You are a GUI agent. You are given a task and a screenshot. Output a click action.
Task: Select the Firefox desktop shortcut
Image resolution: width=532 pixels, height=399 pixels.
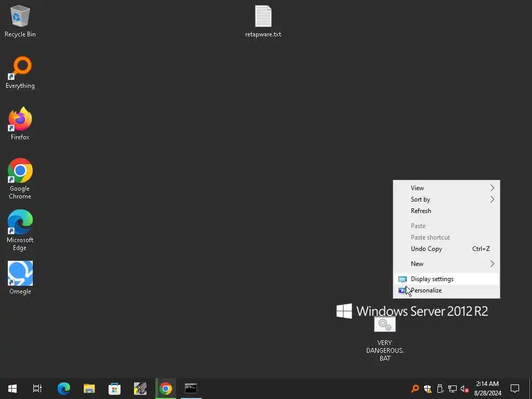coord(20,124)
